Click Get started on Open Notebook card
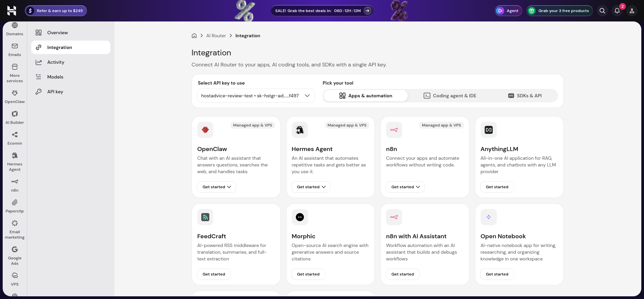 click(497, 274)
